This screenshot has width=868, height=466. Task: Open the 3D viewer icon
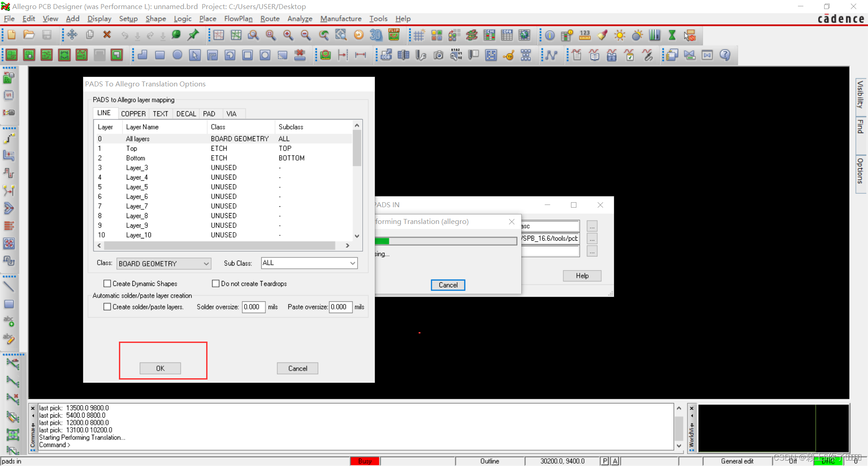[376, 35]
